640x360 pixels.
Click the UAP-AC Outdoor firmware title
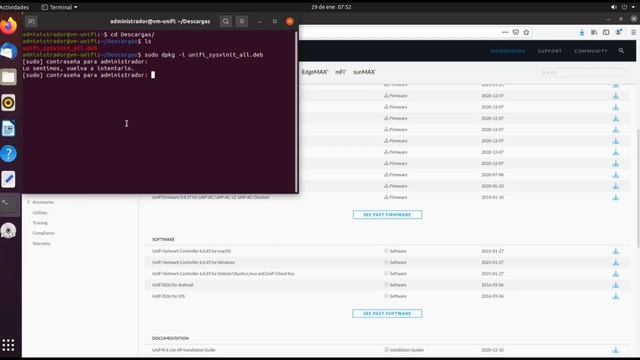pos(211,197)
